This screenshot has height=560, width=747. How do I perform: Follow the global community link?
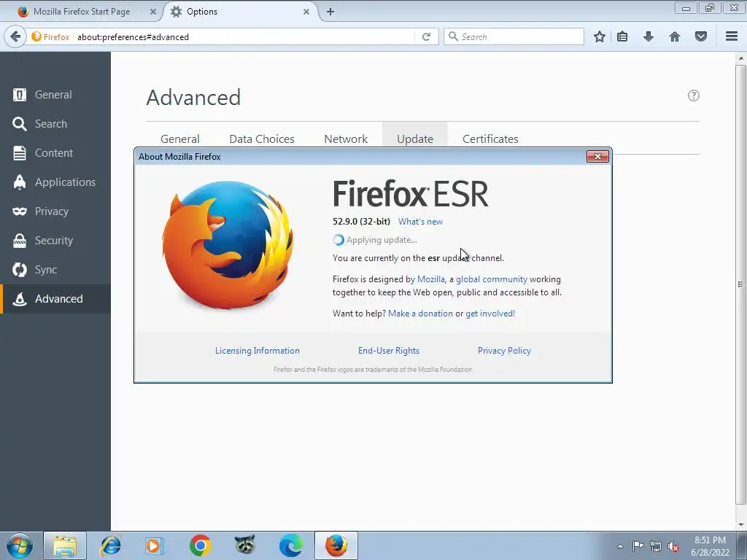point(492,279)
